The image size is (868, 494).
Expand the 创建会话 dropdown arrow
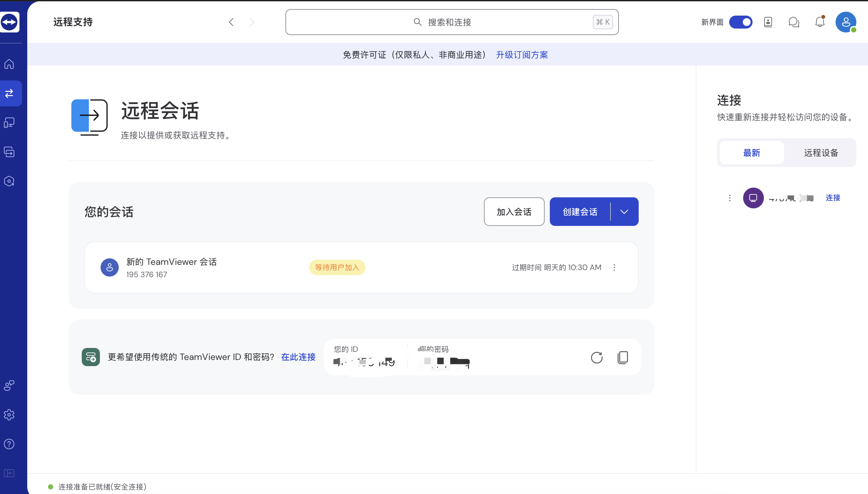pos(624,212)
